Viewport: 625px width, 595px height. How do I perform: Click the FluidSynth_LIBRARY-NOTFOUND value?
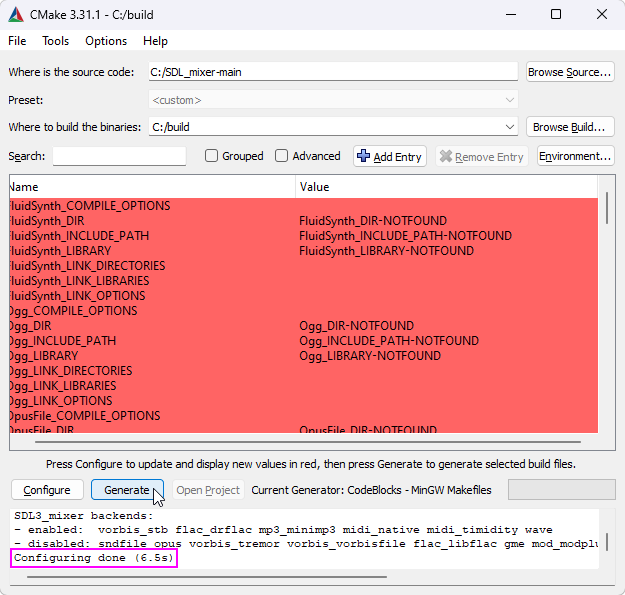click(387, 251)
